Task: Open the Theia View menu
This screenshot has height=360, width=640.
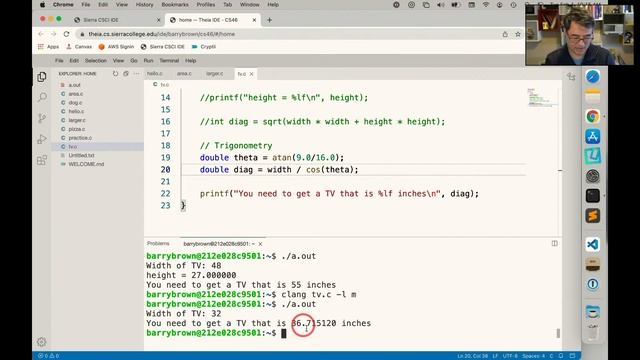Action: [118, 60]
